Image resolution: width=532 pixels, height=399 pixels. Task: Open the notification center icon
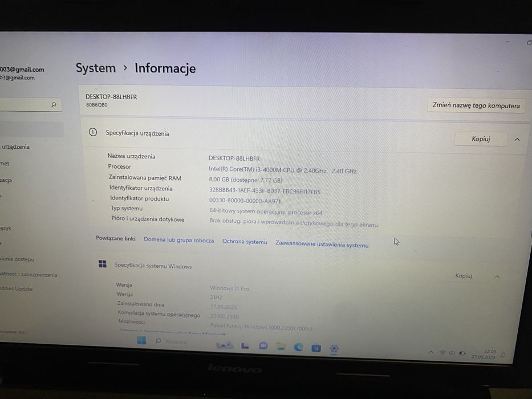pyautogui.click(x=503, y=355)
